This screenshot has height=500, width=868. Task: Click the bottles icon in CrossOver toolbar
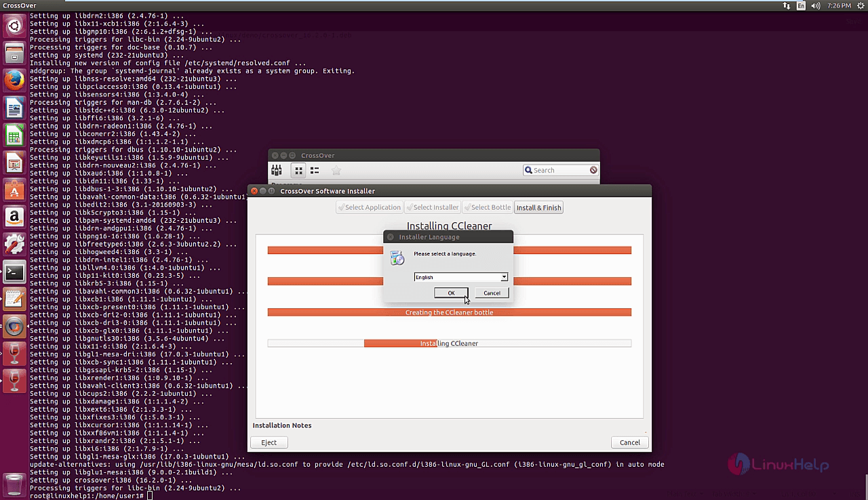[x=277, y=170]
